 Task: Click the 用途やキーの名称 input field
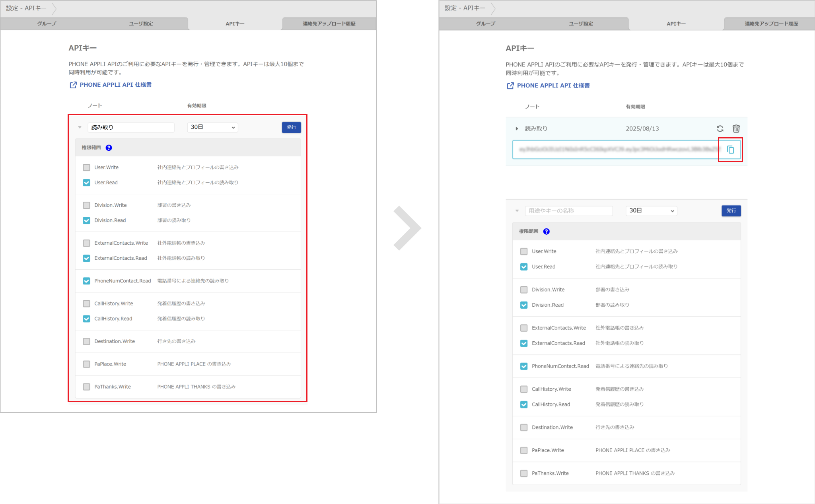click(x=569, y=211)
